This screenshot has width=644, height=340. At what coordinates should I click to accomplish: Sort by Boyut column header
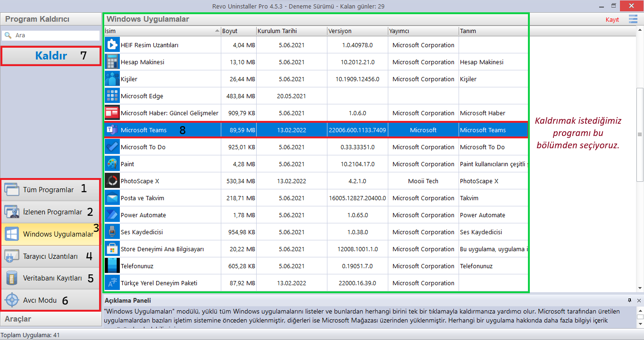(238, 31)
